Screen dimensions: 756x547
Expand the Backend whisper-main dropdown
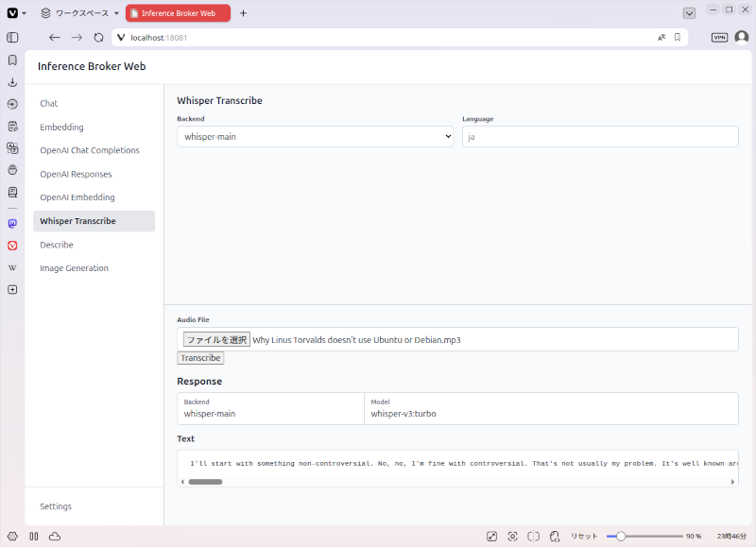coord(316,137)
